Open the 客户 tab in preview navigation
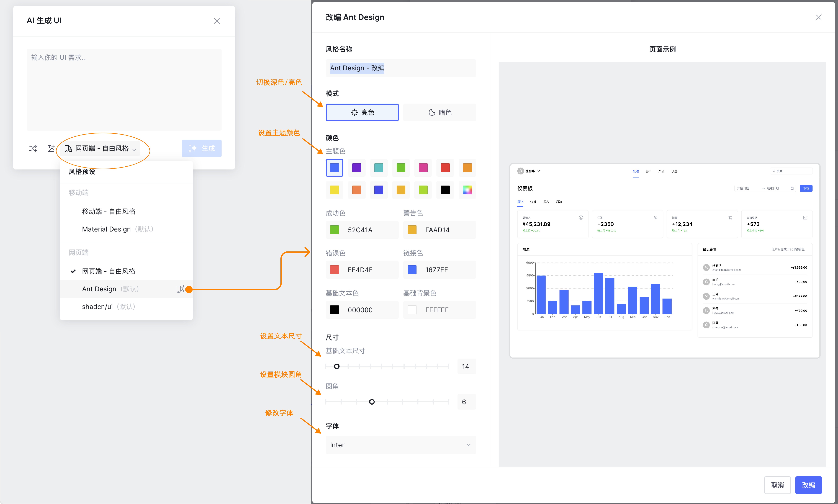 point(649,171)
